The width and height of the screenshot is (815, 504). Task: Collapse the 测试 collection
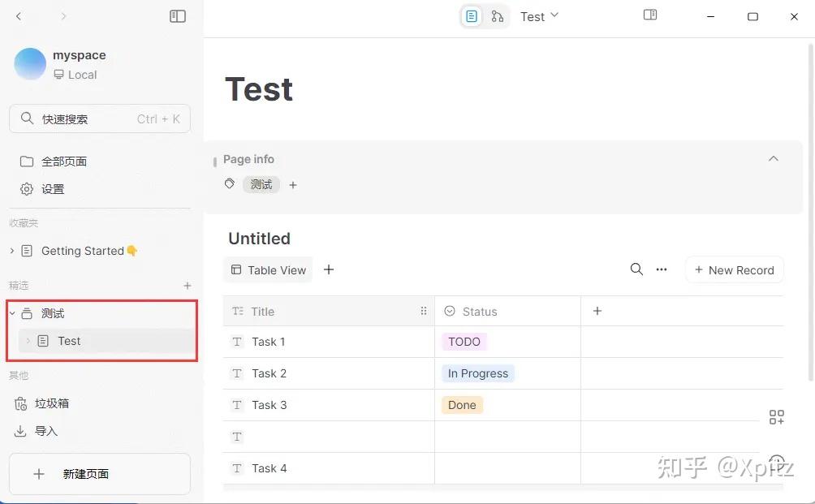[x=12, y=313]
